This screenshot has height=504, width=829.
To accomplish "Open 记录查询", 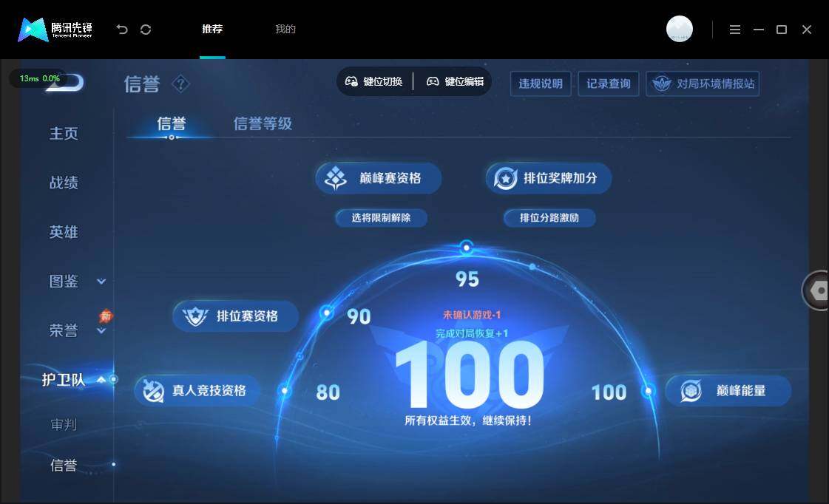I will tap(609, 84).
